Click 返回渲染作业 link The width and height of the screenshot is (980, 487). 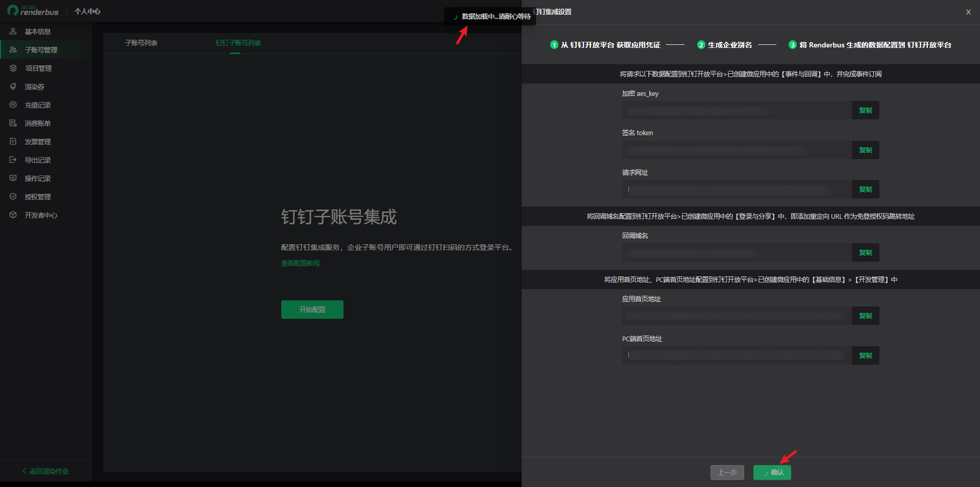[45, 471]
